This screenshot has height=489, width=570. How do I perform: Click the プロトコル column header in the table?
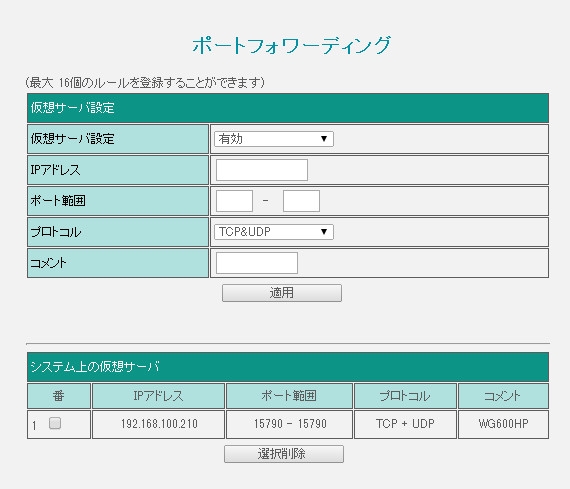[x=405, y=396]
